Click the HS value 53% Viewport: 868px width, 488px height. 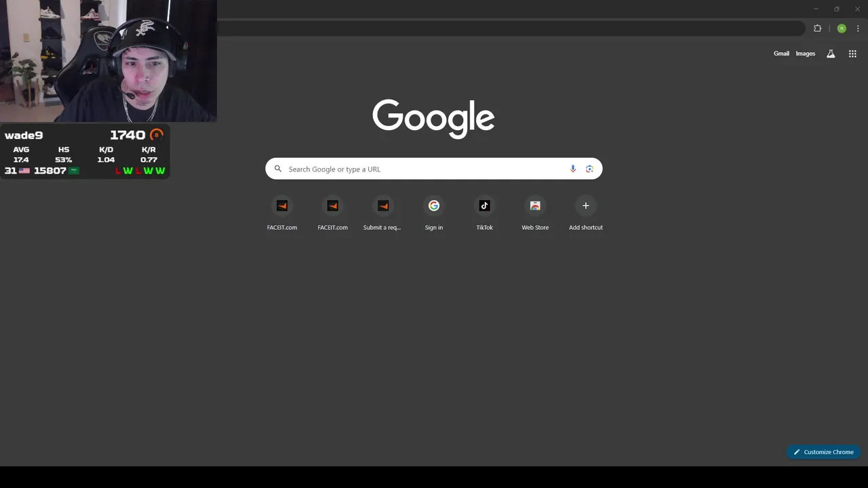(64, 160)
